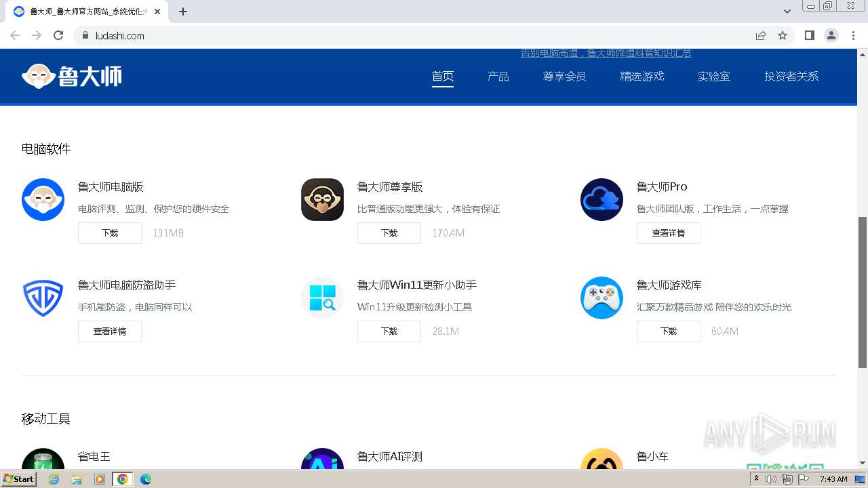Show hidden system tray icons
This screenshot has height=488, width=868.
click(756, 479)
